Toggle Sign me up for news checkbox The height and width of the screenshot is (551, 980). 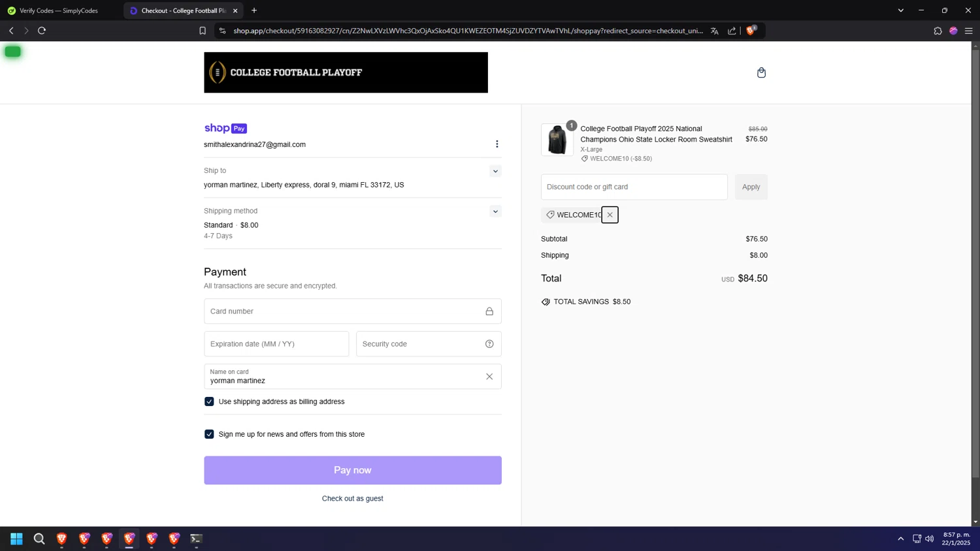[209, 434]
